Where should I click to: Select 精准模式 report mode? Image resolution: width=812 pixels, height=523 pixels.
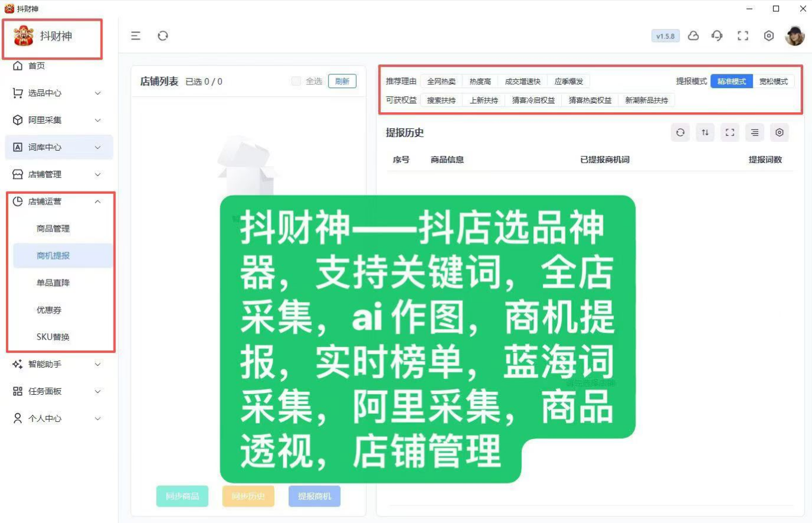[732, 82]
